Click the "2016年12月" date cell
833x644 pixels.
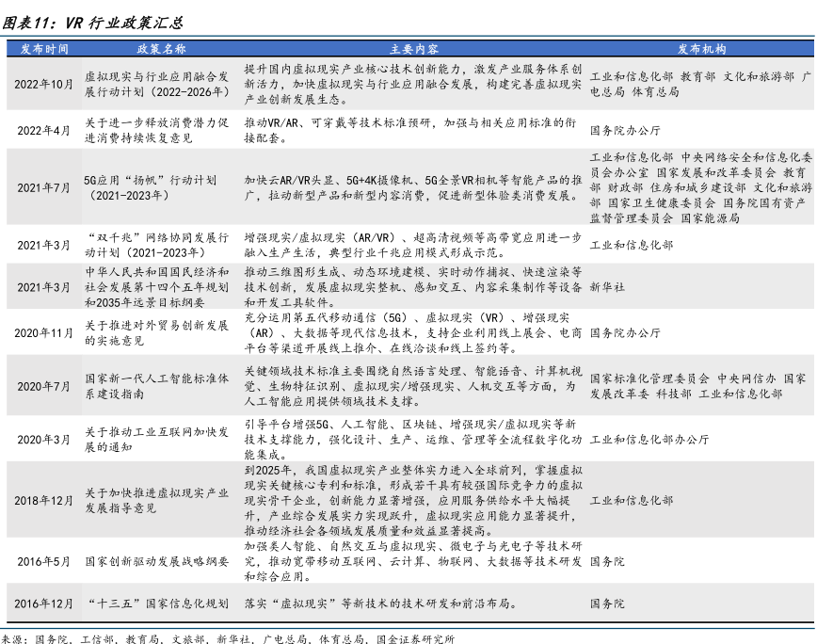[x=43, y=604]
